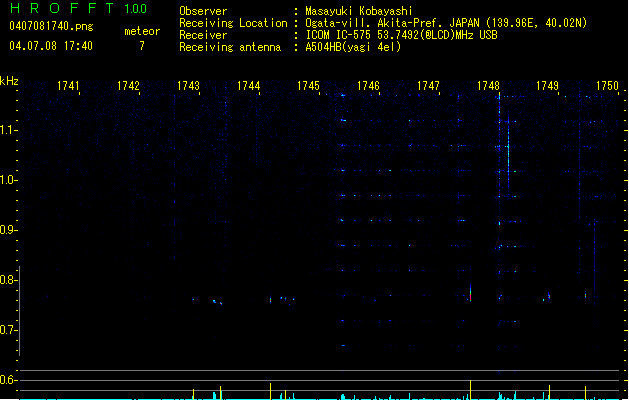This screenshot has height=400, width=629.
Task: Click the 1746 time axis label
Action: [x=368, y=86]
